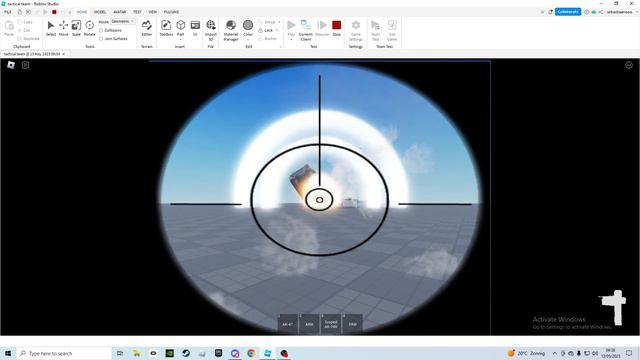
Task: Select the fourth weapon hotbar slot
Action: pos(352,324)
